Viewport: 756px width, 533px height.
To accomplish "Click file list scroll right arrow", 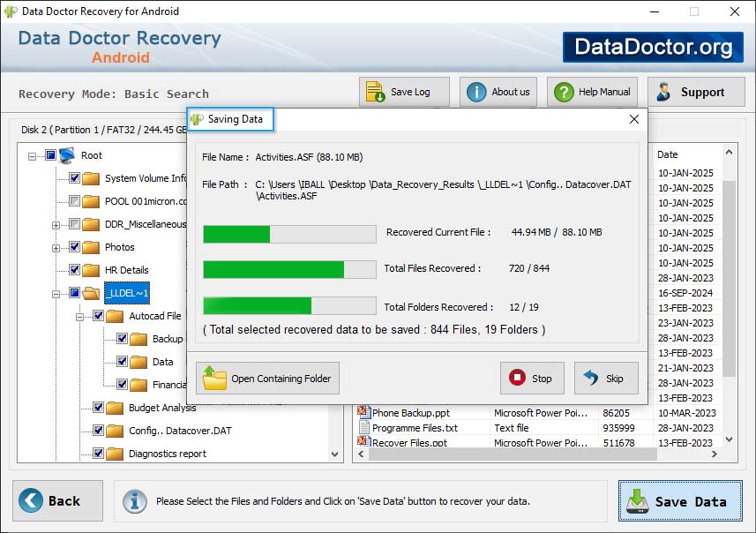I will [x=714, y=454].
